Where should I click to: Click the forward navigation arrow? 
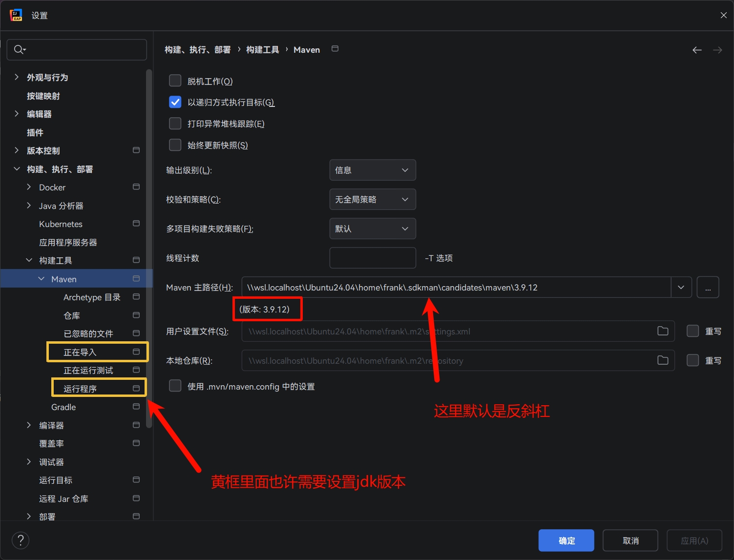(717, 50)
